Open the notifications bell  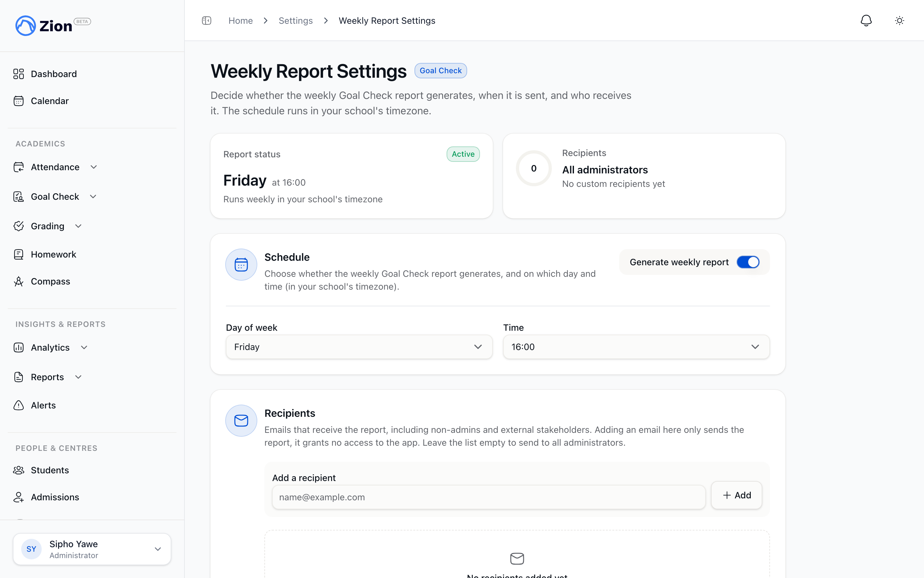click(866, 21)
